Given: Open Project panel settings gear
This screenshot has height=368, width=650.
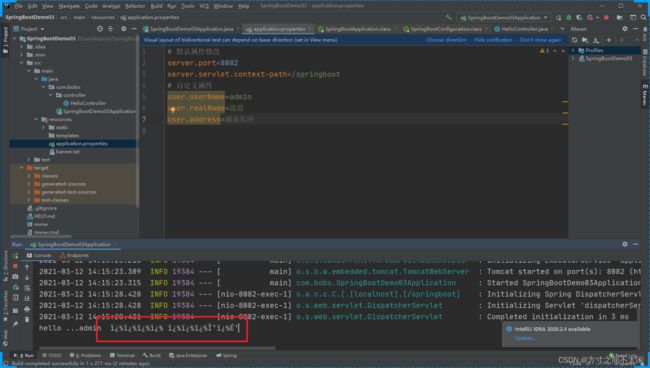Looking at the screenshot, I should tap(124, 29).
